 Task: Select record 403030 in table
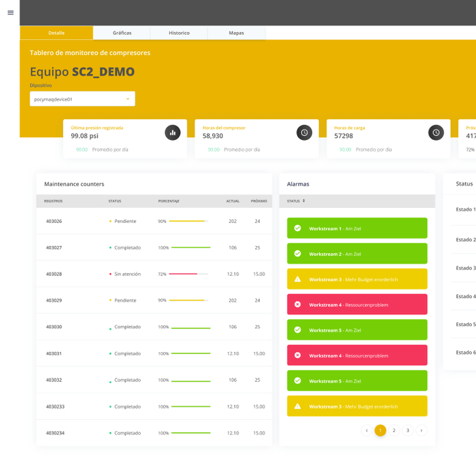point(154,327)
